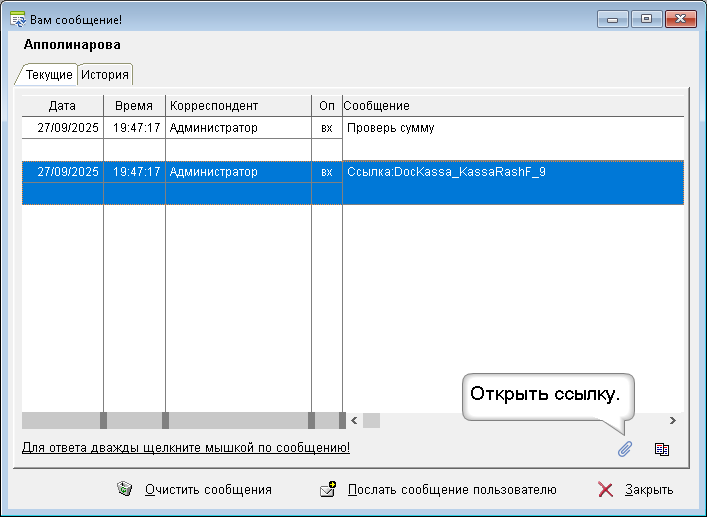Select the Ссылка:DocKassa_KassaRashF_9 message
The height and width of the screenshot is (517, 707).
446,172
